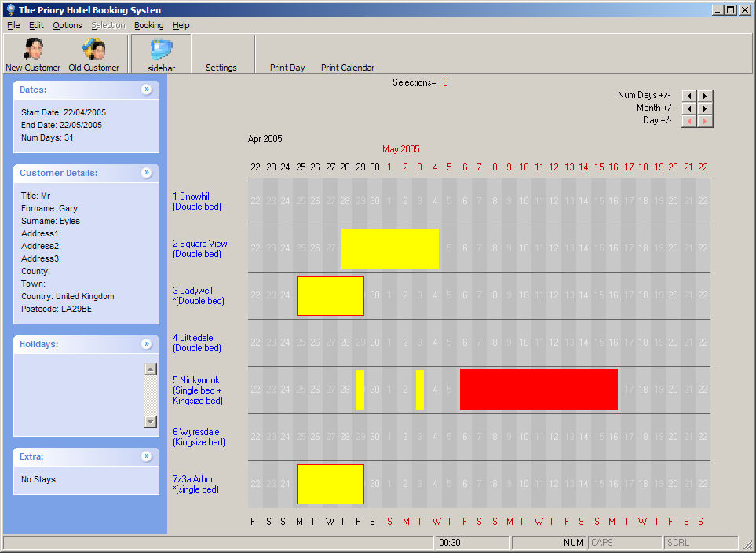The height and width of the screenshot is (553, 756).
Task: Open the Old Customer toolbar icon
Action: coord(93,53)
